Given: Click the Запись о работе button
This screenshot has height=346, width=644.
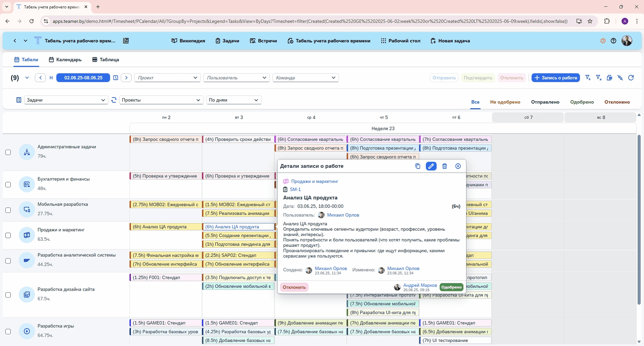Looking at the screenshot, I should point(555,78).
